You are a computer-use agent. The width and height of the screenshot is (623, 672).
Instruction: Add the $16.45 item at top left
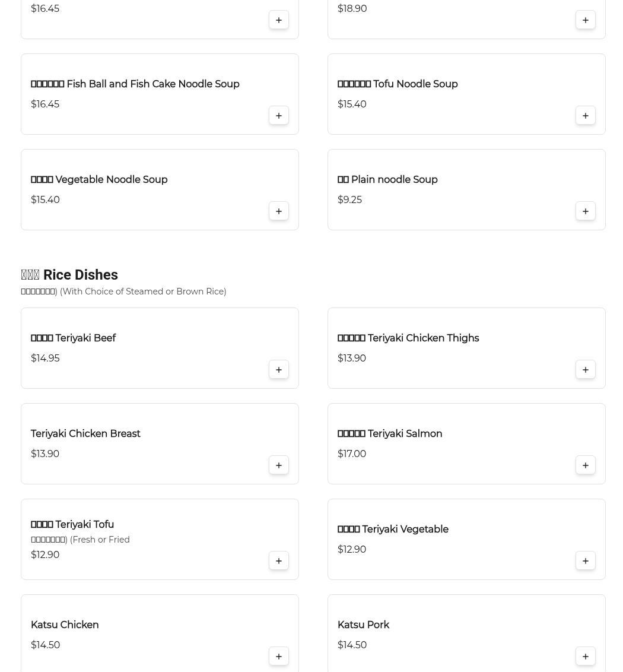pyautogui.click(x=278, y=20)
